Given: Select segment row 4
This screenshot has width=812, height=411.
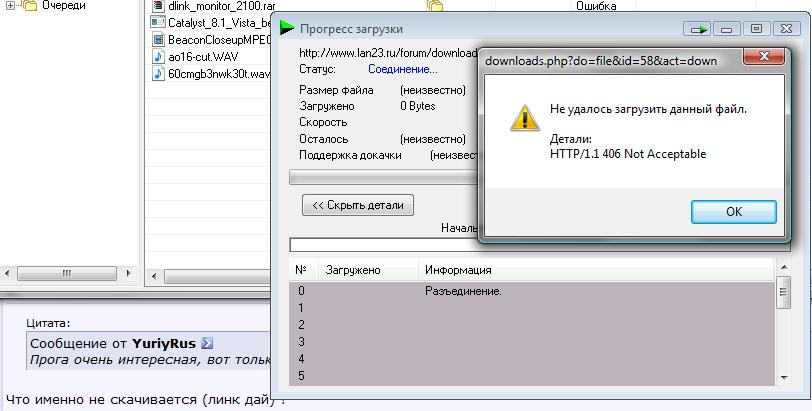Looking at the screenshot, I should click(532, 359).
